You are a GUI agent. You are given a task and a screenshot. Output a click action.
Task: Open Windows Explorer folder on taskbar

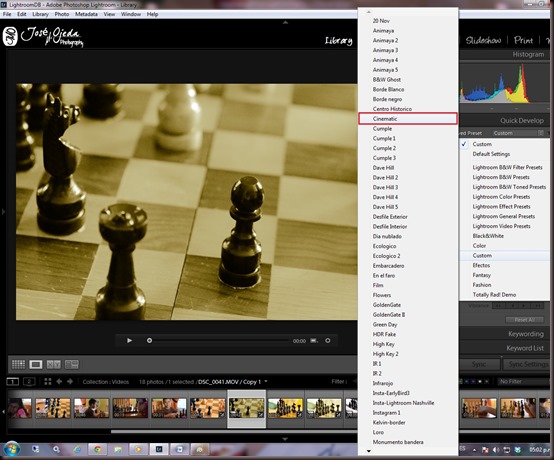point(118,449)
